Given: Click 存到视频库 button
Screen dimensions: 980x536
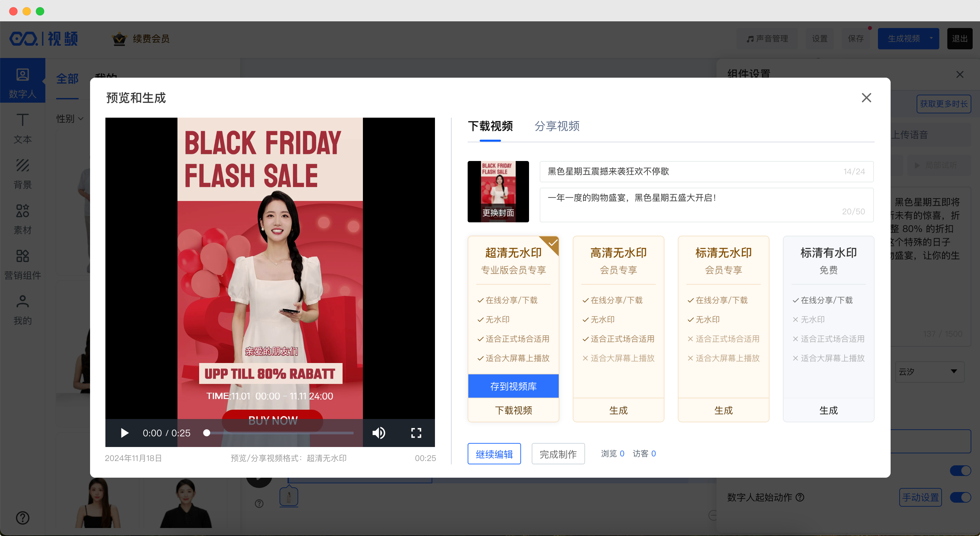Looking at the screenshot, I should 513,386.
